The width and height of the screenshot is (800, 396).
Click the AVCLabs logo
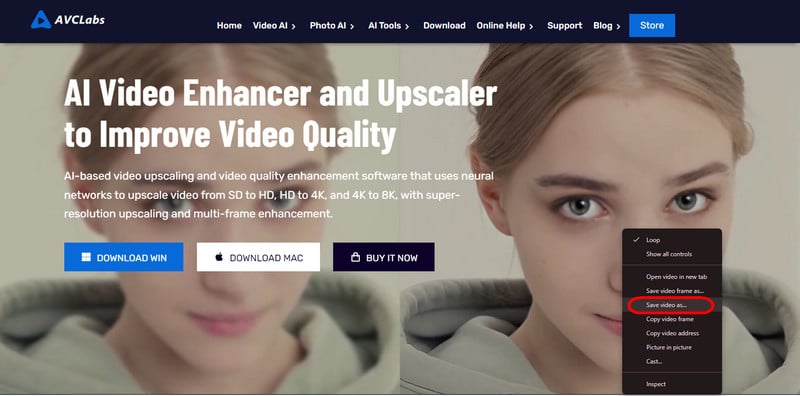67,19
